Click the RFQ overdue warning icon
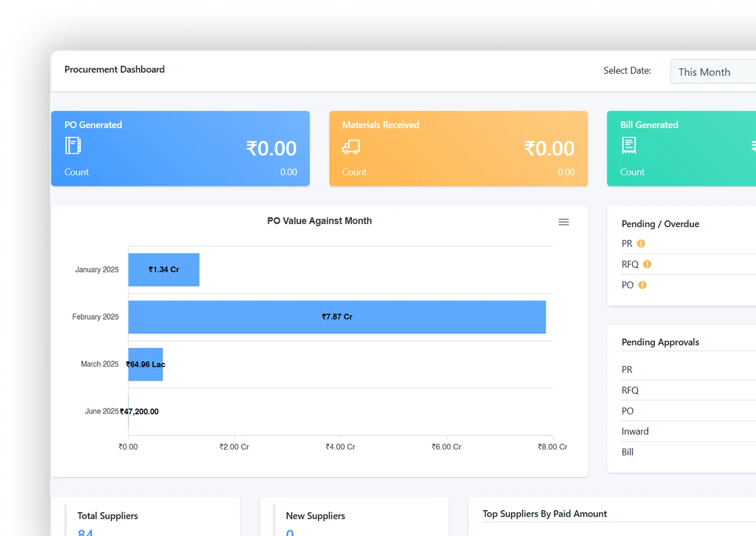 click(x=647, y=264)
